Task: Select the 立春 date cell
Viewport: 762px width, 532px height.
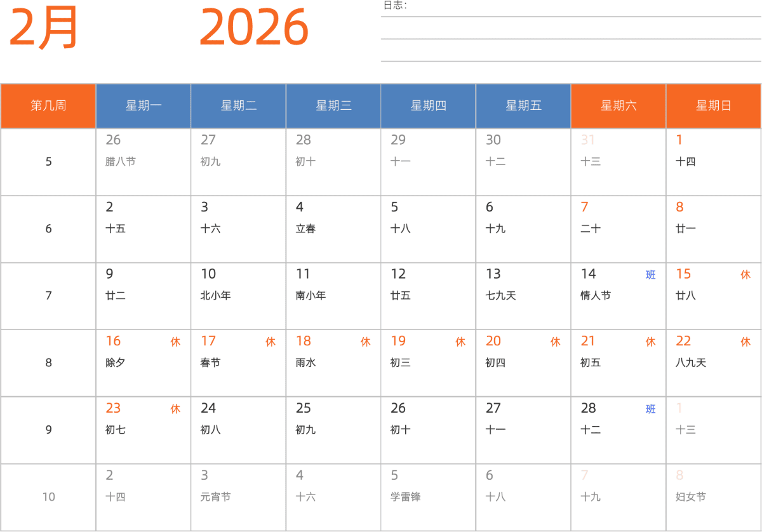Action: pos(333,229)
